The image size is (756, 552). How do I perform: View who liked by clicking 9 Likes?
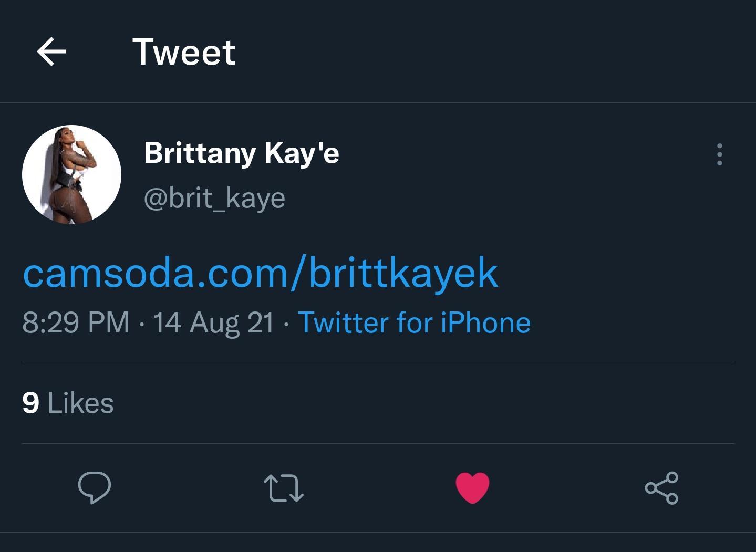[67, 402]
